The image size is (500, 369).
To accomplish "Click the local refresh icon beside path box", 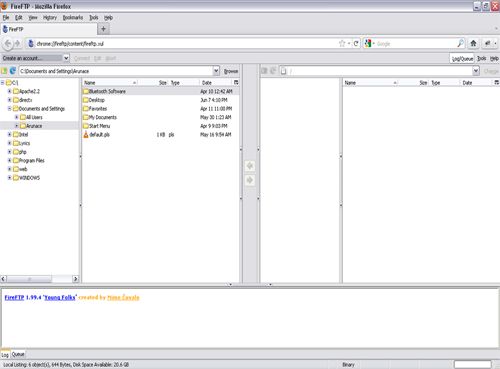I will (13, 71).
